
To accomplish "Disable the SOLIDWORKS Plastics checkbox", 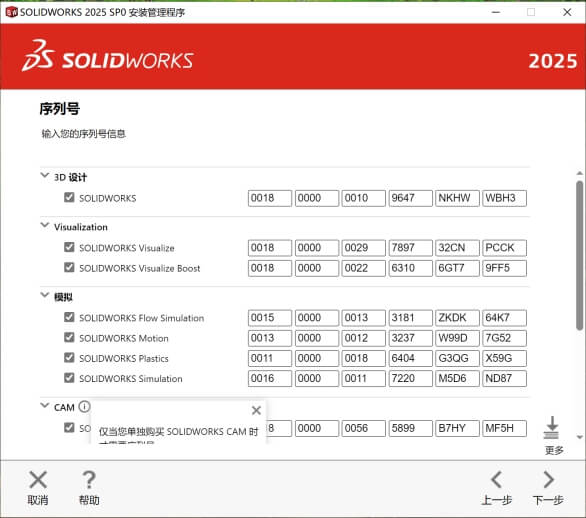I will point(69,358).
